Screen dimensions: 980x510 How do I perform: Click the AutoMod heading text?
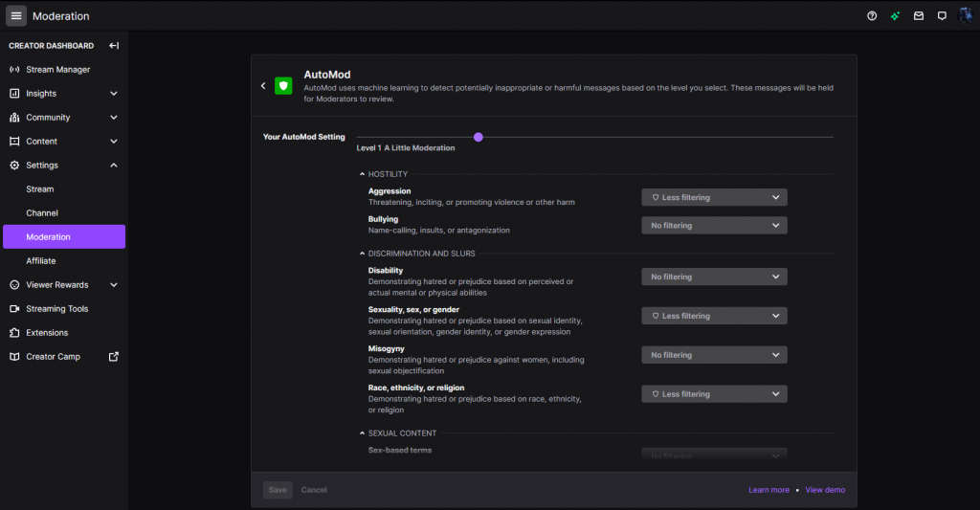click(x=327, y=75)
